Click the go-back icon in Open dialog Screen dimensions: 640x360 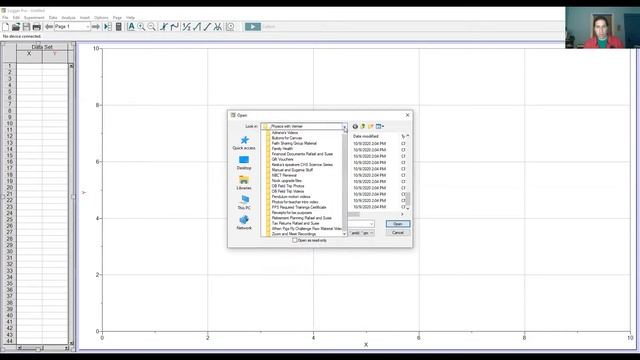pos(355,127)
